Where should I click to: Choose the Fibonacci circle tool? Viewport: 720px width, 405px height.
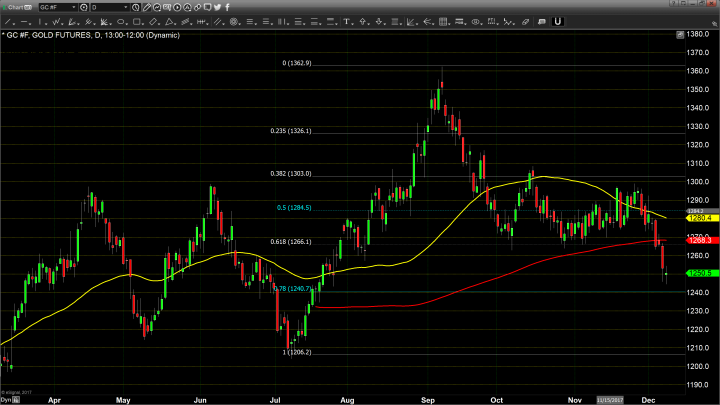coord(234,22)
